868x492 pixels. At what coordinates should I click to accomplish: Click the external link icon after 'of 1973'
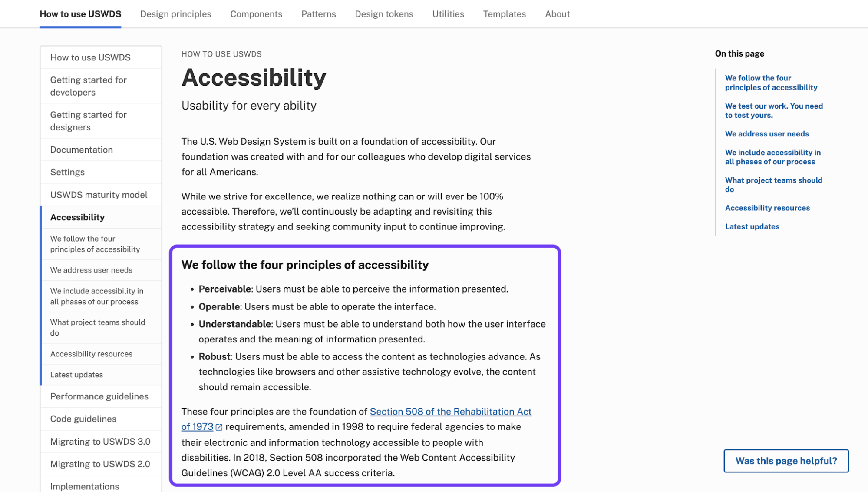tap(219, 427)
